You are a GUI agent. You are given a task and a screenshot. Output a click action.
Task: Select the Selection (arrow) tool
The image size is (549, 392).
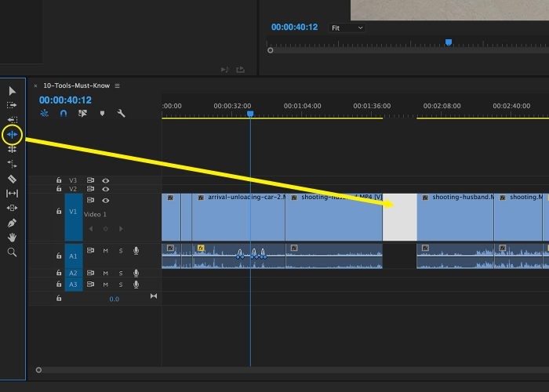pyautogui.click(x=13, y=91)
